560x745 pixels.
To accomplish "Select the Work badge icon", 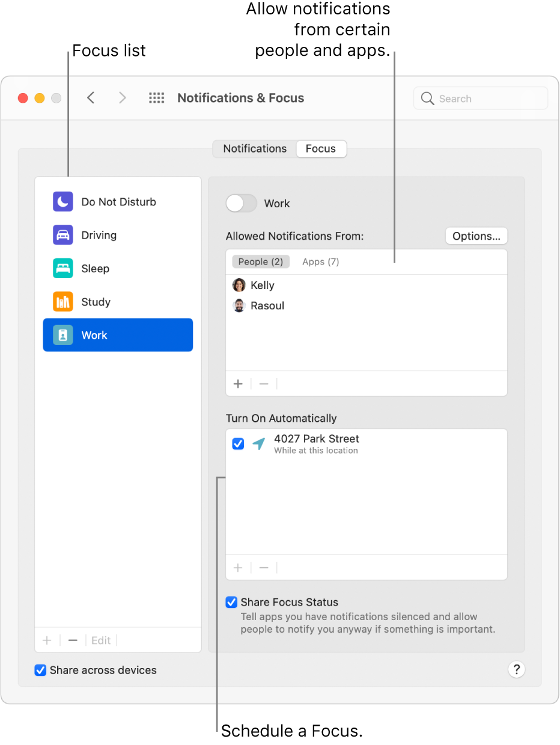I will pyautogui.click(x=62, y=335).
